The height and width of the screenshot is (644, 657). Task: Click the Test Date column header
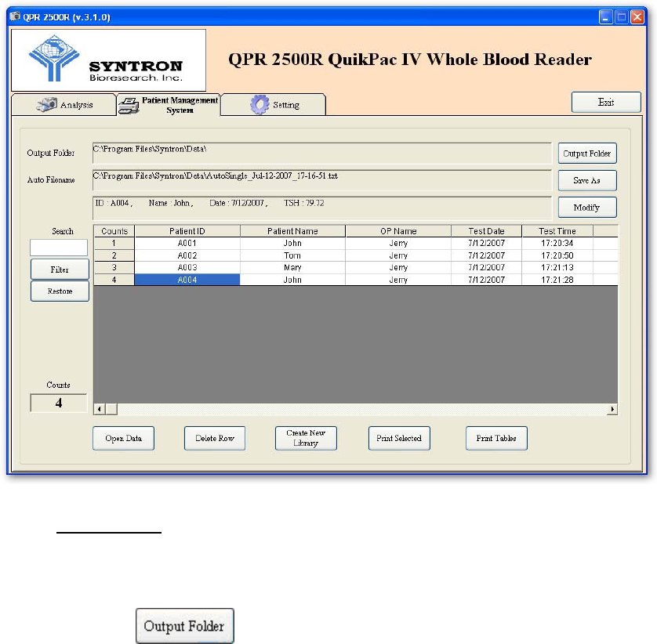486,231
